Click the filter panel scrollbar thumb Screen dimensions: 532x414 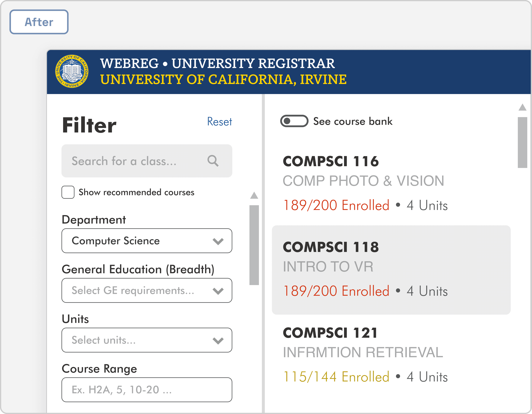click(254, 245)
